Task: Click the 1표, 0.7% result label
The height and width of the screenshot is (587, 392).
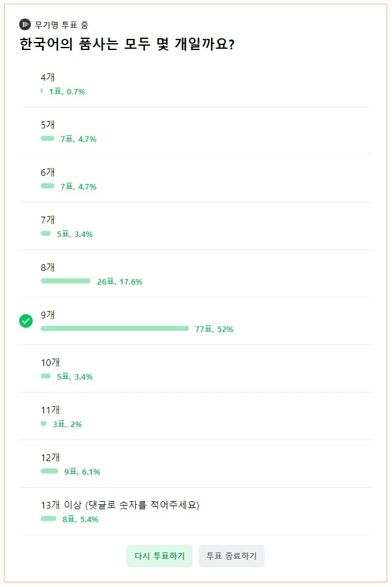Action: (x=67, y=91)
